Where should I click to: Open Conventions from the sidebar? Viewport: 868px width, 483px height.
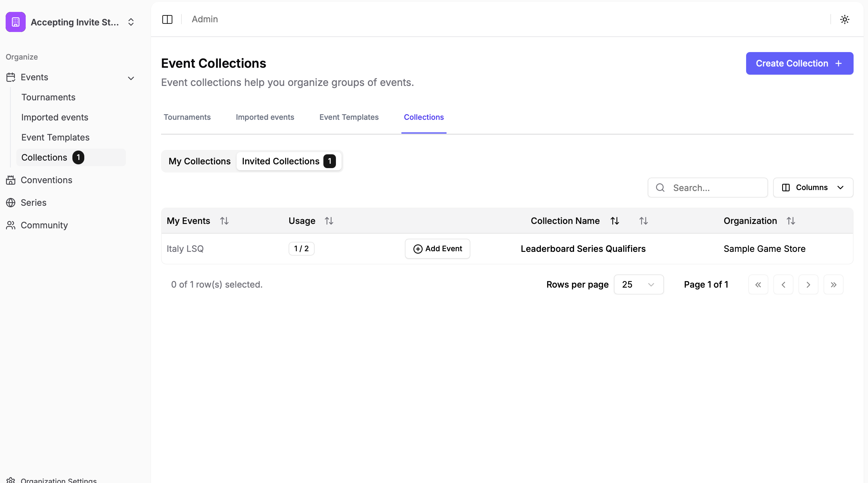46,180
